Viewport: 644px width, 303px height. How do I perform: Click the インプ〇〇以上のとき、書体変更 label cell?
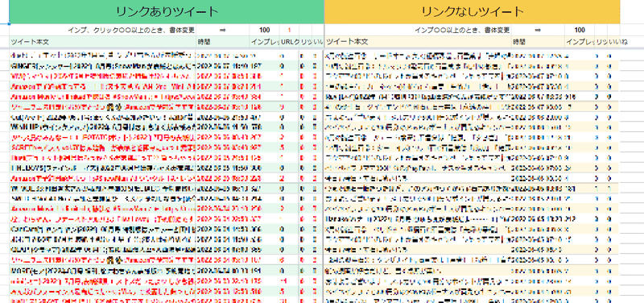418,30
